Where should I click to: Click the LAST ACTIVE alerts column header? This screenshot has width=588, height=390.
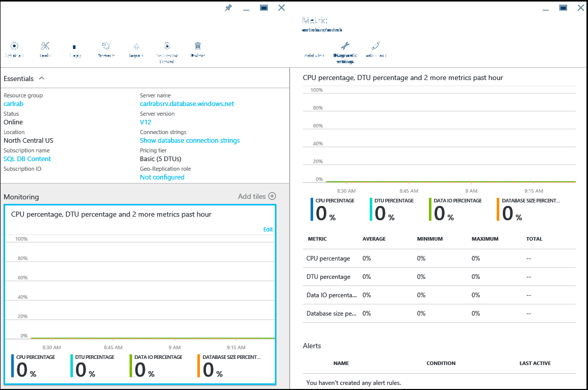(x=535, y=363)
